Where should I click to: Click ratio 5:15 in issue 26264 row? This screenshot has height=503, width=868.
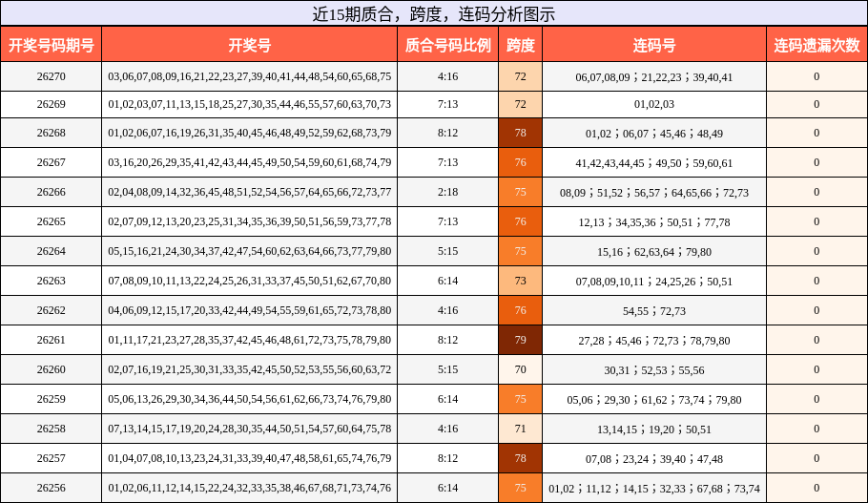click(x=448, y=252)
